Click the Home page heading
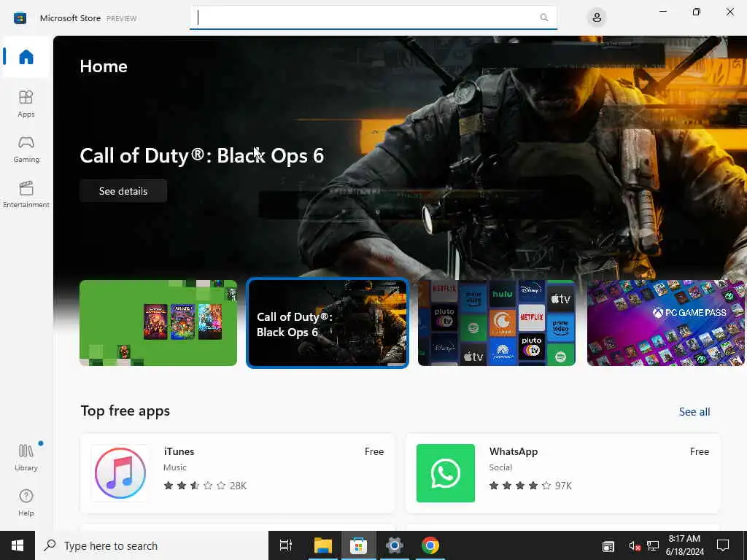The width and height of the screenshot is (747, 560). click(x=104, y=66)
